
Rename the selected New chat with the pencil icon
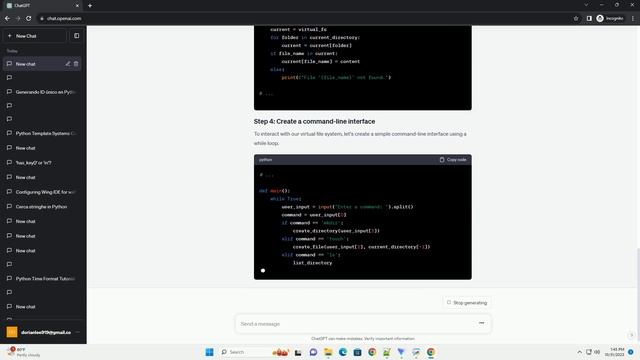(68, 64)
